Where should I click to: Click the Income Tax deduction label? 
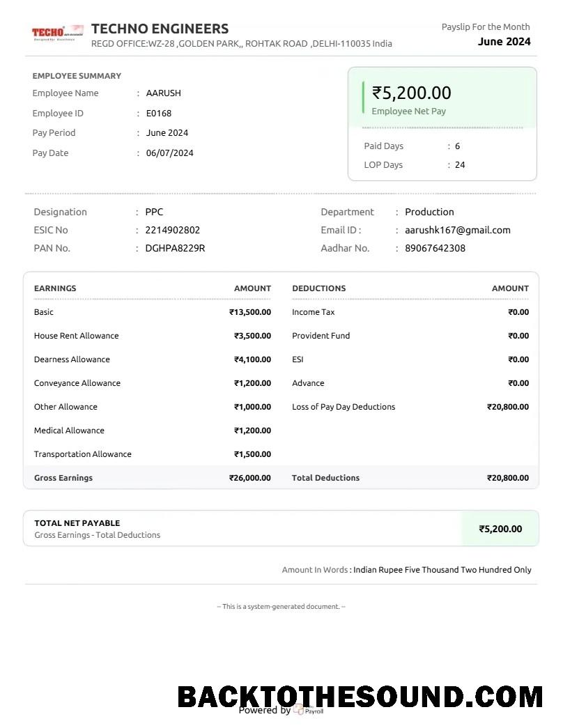[x=313, y=313]
